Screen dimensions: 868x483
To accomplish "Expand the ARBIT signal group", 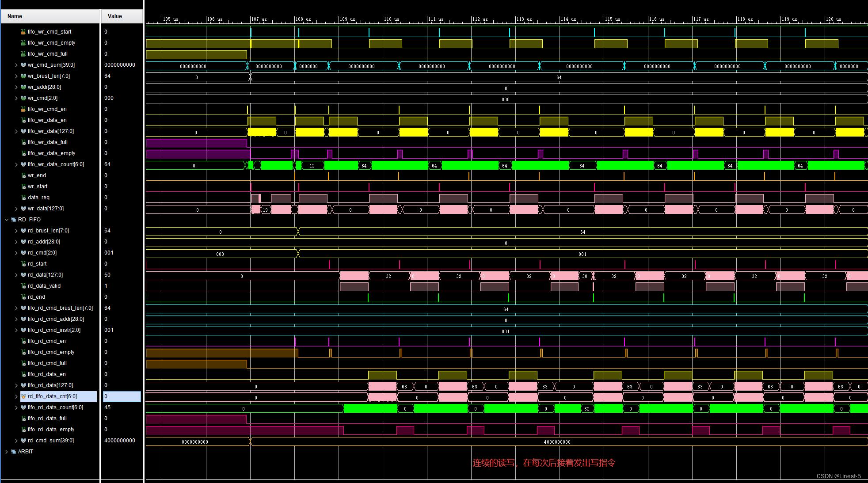I will point(7,452).
